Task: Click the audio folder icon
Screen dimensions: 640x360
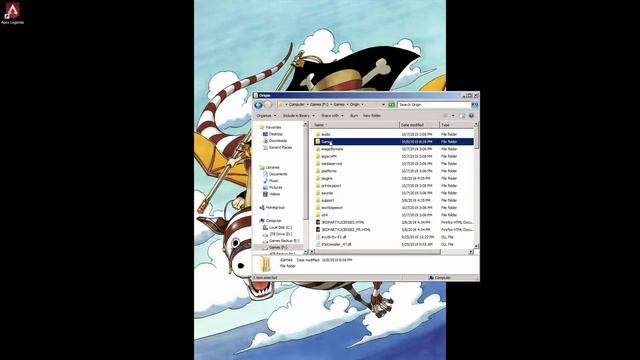Action: pos(318,134)
